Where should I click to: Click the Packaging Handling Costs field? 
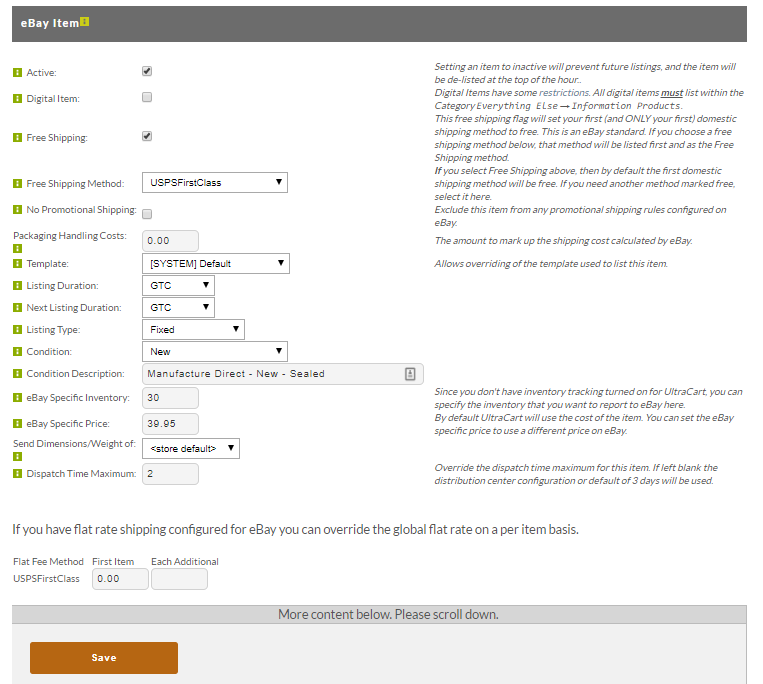click(x=170, y=241)
